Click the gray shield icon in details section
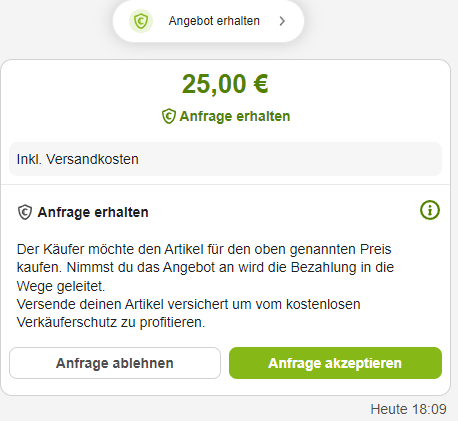The image size is (458, 421). coord(25,212)
